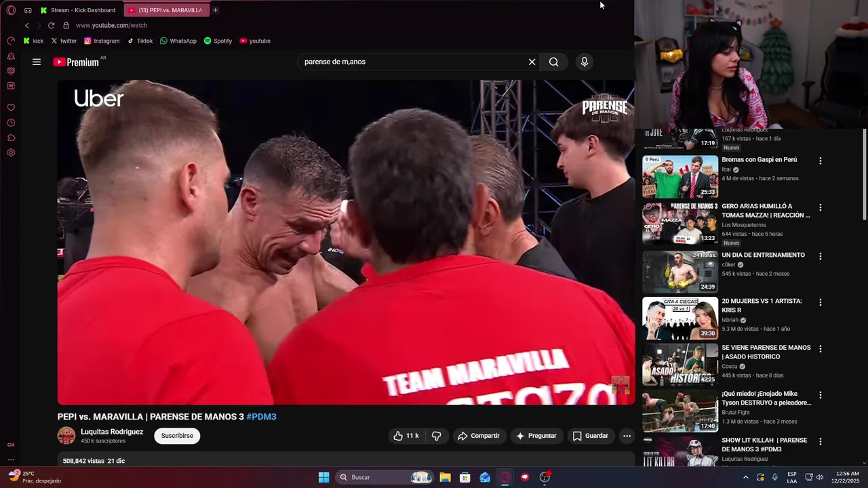Click Luquitas Rodriguez channel avatar
868x488 pixels.
point(66,436)
